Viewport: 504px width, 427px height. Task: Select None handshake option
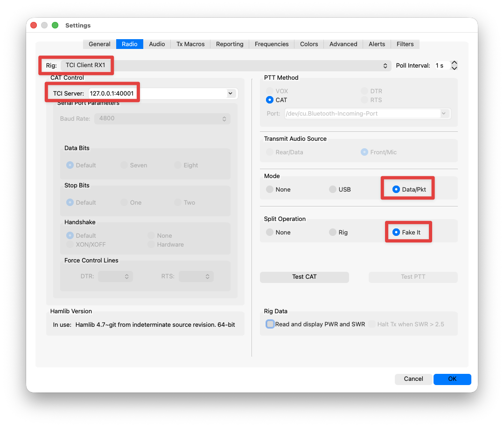tap(160, 235)
